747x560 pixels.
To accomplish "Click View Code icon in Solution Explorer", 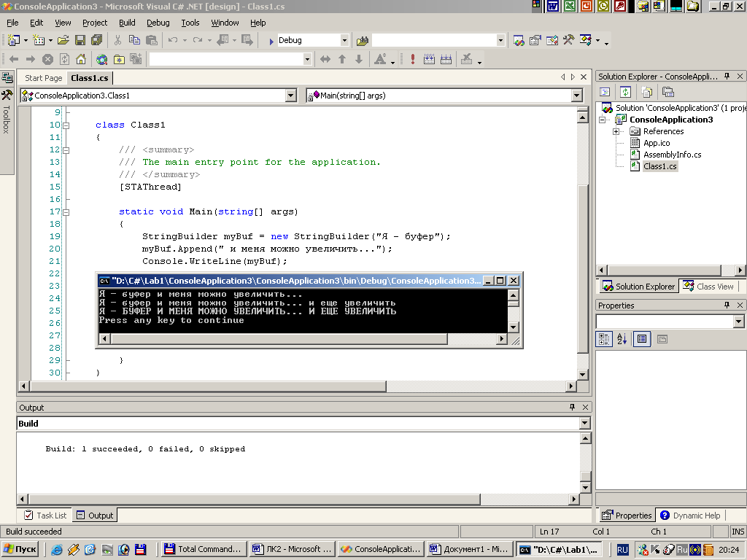I will [x=605, y=92].
